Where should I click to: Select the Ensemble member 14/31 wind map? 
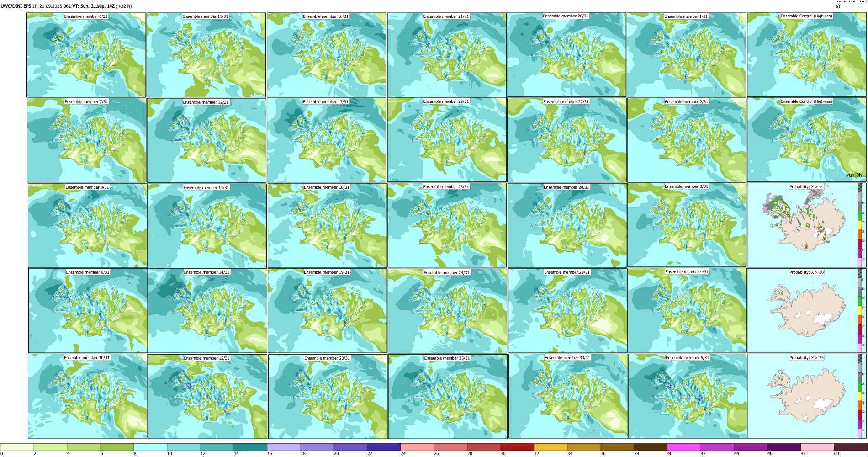pyautogui.click(x=207, y=310)
